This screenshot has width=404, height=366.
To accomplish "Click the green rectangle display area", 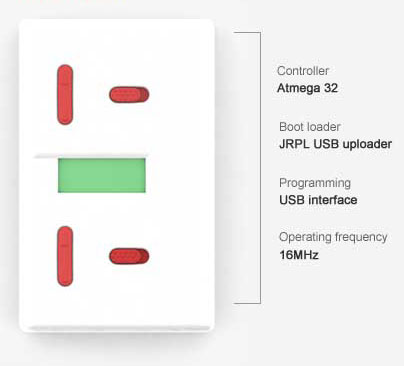I will (102, 175).
